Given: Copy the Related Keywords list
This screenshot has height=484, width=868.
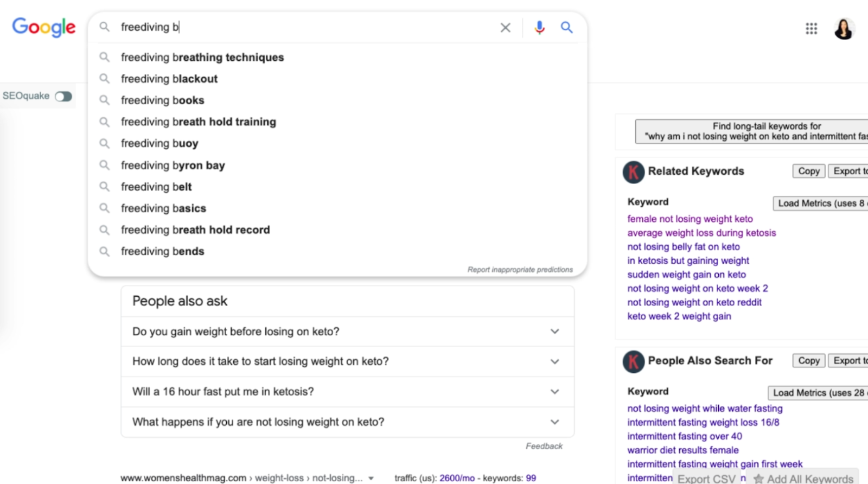Looking at the screenshot, I should pyautogui.click(x=808, y=171).
